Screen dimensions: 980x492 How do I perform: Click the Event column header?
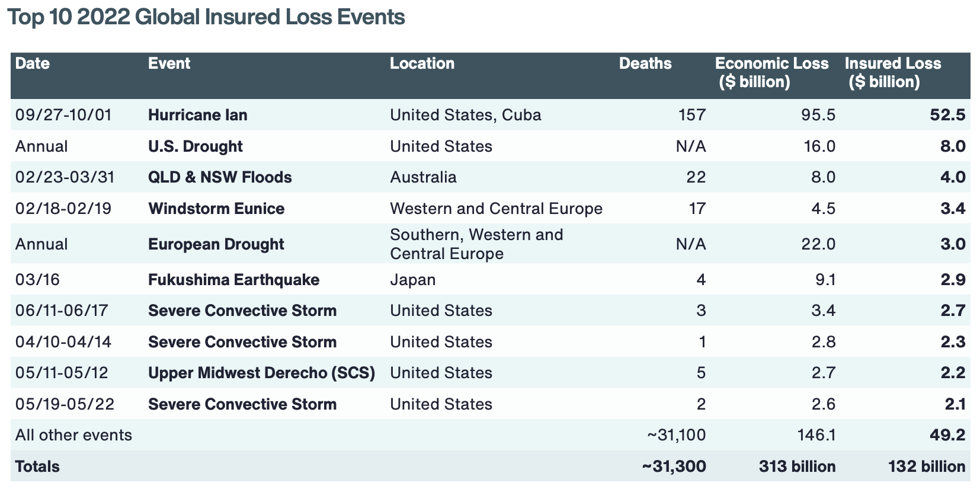[169, 64]
